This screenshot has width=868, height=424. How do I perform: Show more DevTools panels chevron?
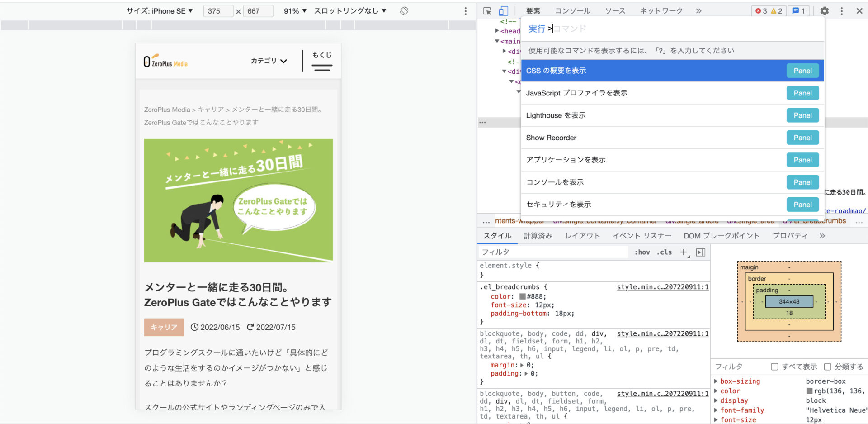(698, 11)
